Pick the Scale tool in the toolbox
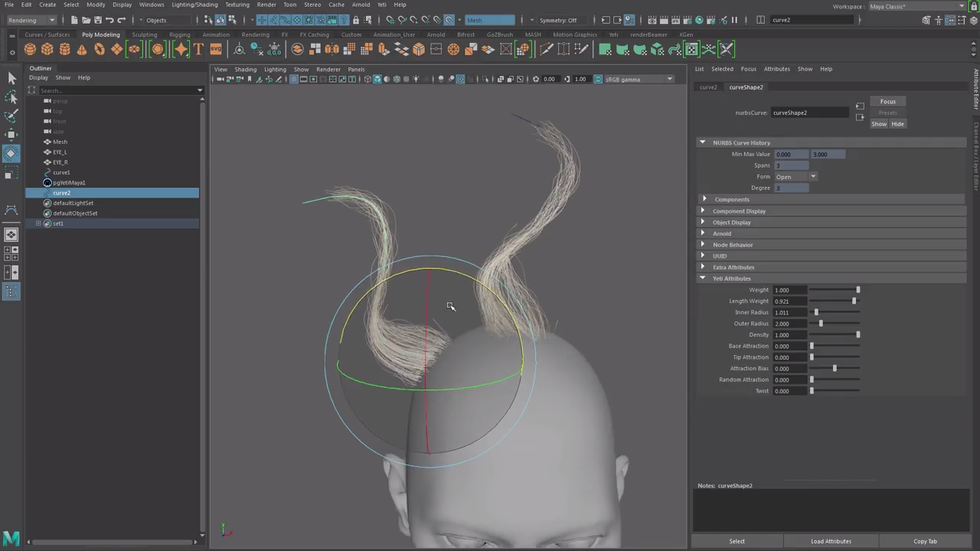Screen dimensions: 980x551 click(11, 174)
